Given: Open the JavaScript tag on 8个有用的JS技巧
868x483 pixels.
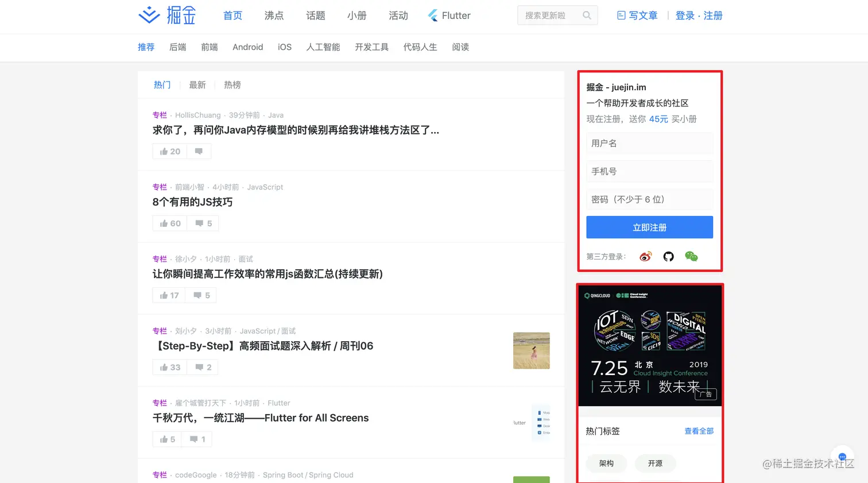Looking at the screenshot, I should (x=265, y=187).
